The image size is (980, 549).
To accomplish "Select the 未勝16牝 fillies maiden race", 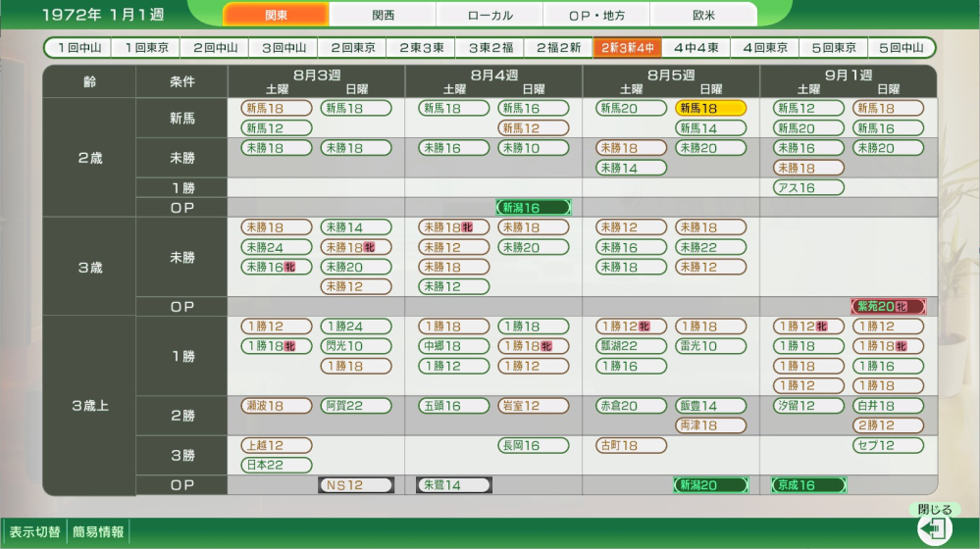I will click(x=277, y=267).
